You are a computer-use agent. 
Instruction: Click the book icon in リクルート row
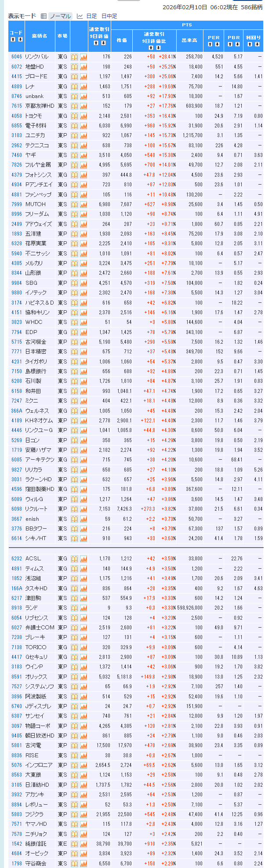click(74, 509)
